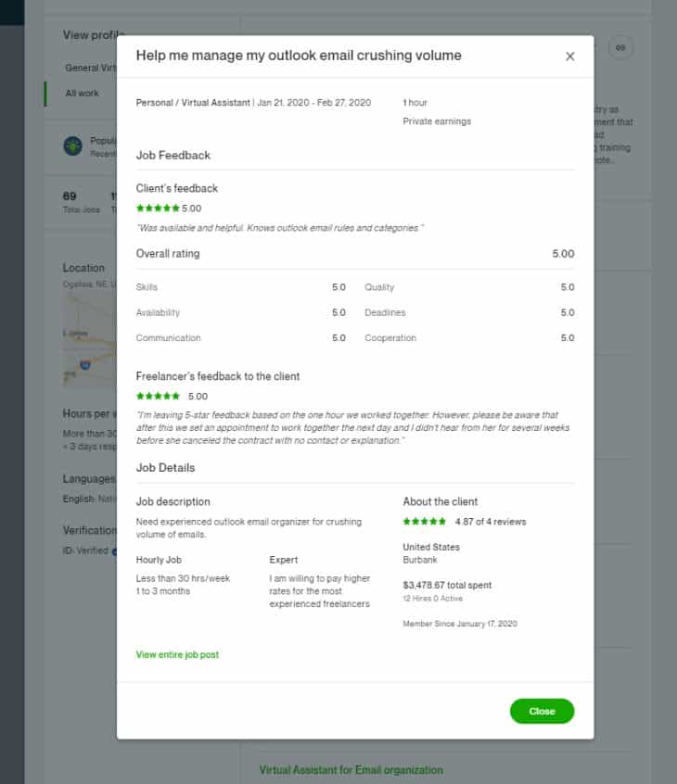This screenshot has width=677, height=784.
Task: Click the circular badge at the top right
Action: [620, 47]
